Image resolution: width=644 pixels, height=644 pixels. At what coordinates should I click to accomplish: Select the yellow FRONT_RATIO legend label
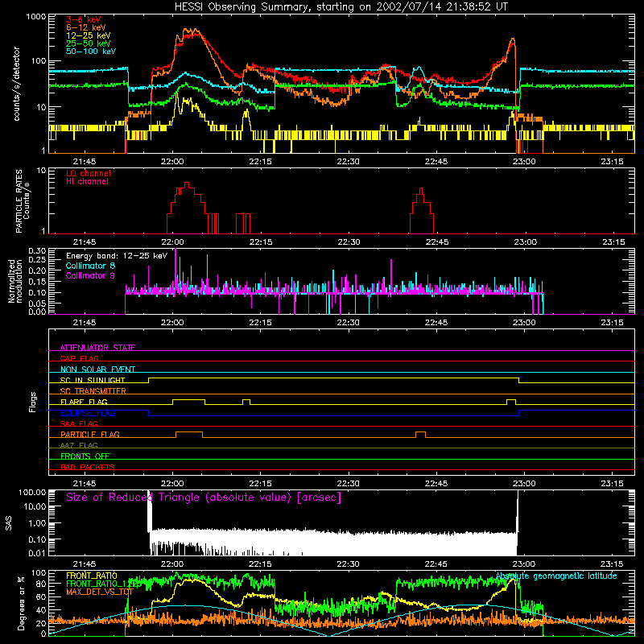[92, 576]
